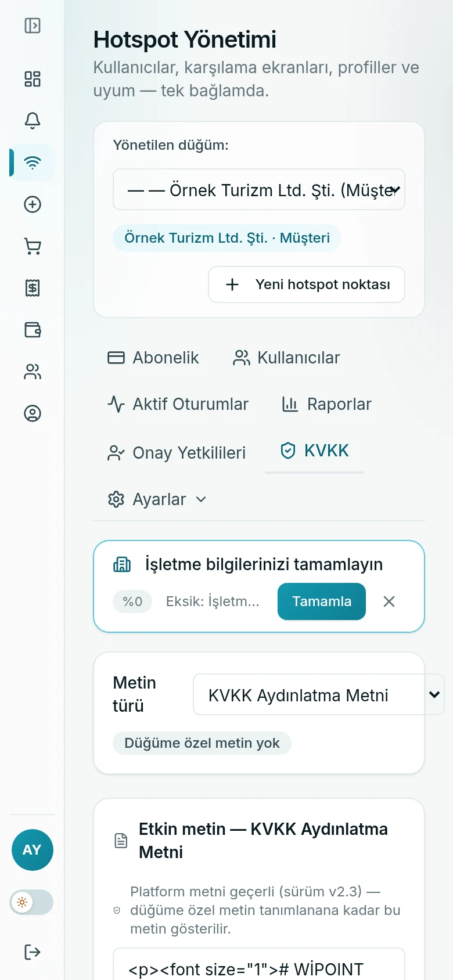Click the AY user avatar
This screenshot has width=453, height=980.
point(33,850)
